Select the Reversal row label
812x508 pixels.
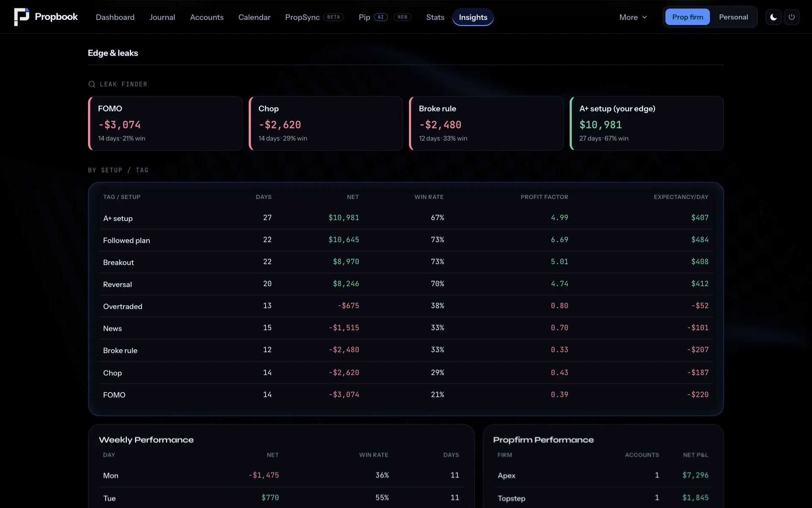point(118,284)
